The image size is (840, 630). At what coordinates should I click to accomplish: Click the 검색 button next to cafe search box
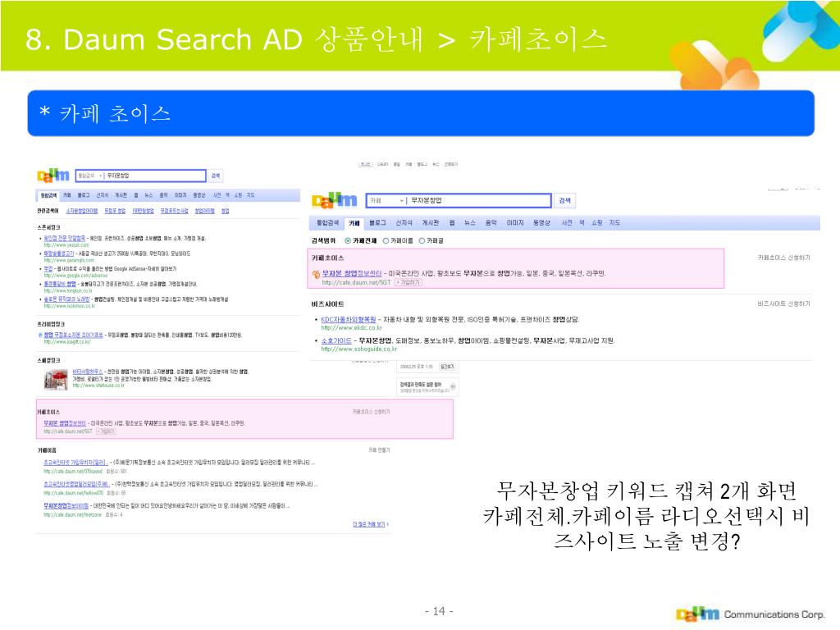pos(564,200)
